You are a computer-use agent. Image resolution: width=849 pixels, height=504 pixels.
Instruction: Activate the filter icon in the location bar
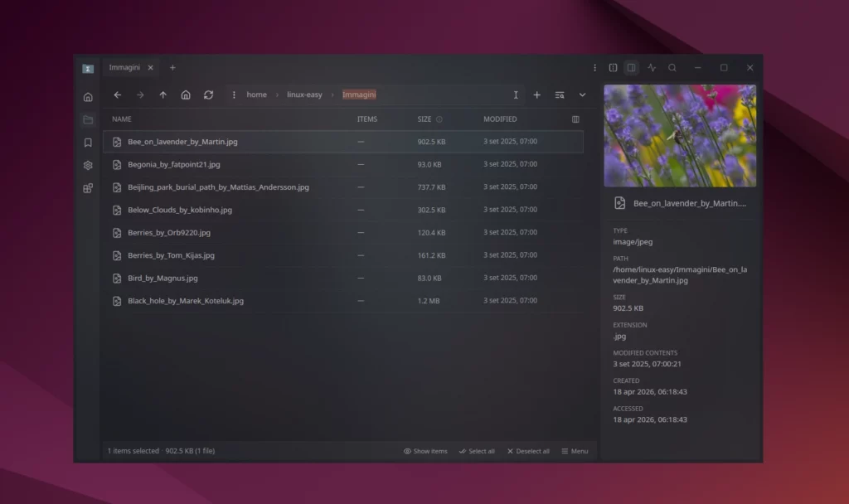pyautogui.click(x=515, y=94)
